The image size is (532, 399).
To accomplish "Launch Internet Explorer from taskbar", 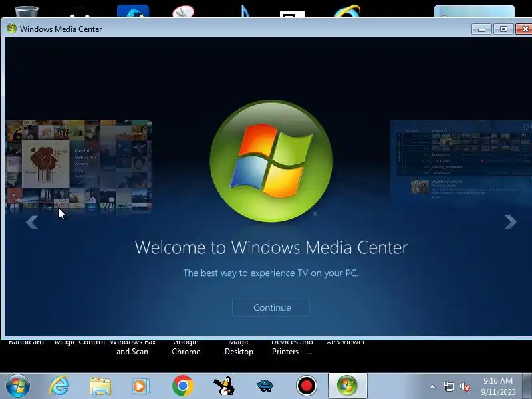I will point(59,386).
